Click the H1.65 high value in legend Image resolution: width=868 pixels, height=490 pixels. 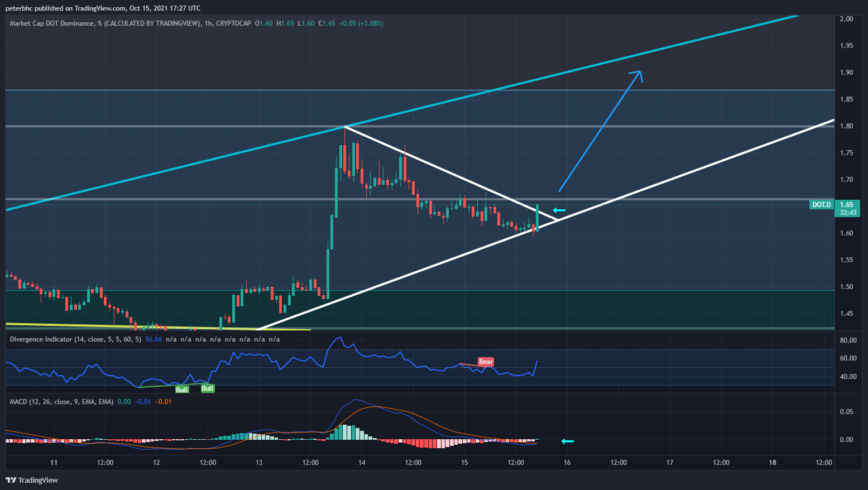[285, 23]
